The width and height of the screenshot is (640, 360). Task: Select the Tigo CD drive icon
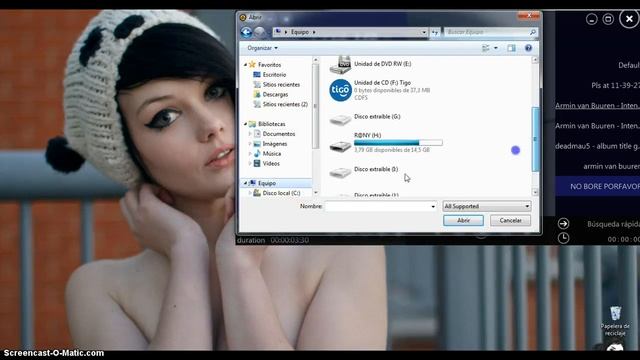pyautogui.click(x=340, y=90)
